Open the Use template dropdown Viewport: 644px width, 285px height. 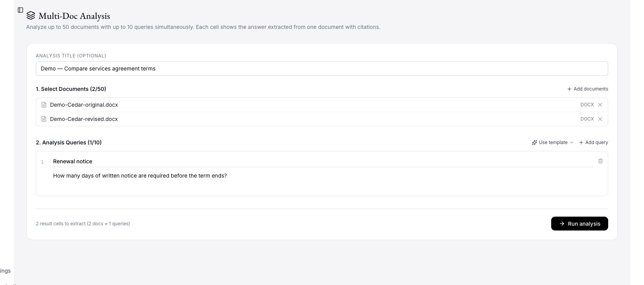[552, 142]
